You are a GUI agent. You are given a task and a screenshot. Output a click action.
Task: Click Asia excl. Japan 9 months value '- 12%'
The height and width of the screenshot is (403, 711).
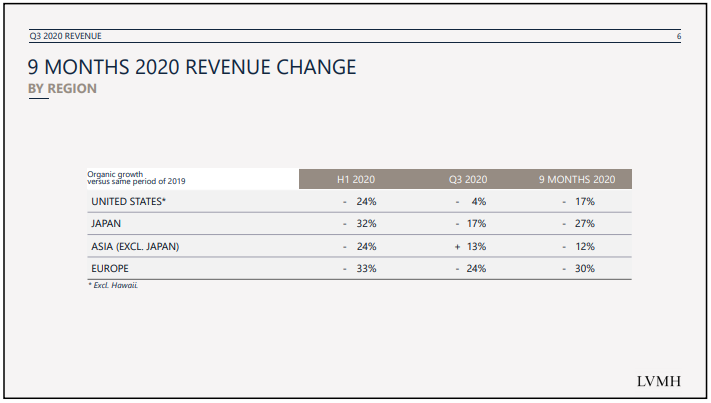[x=579, y=247]
